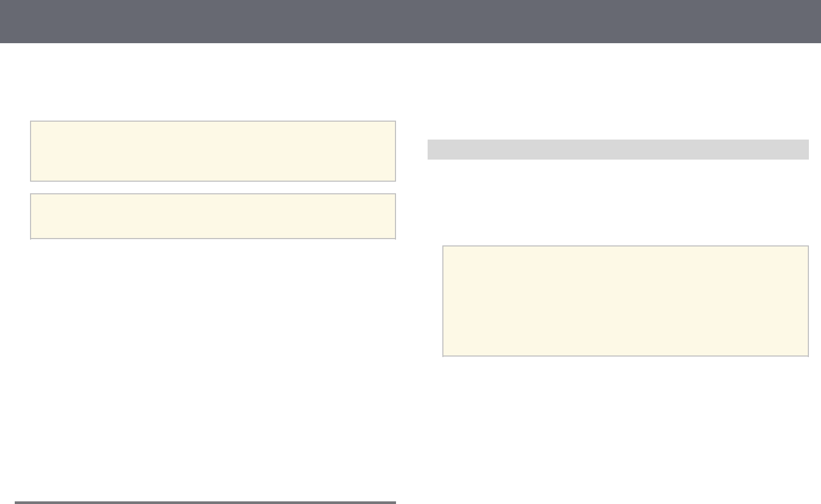821x504 pixels.
Task: Click the white gap between the two left cream boxes
Action: tap(213, 187)
